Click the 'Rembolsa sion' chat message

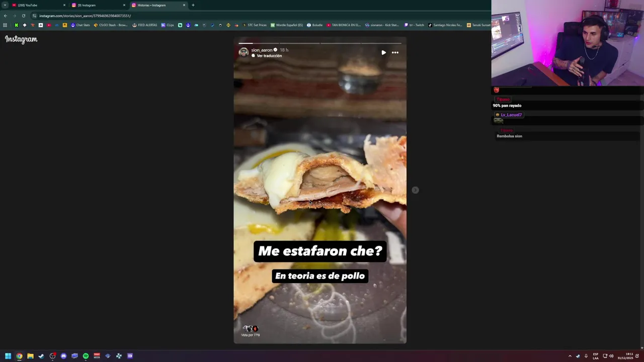pos(509,136)
